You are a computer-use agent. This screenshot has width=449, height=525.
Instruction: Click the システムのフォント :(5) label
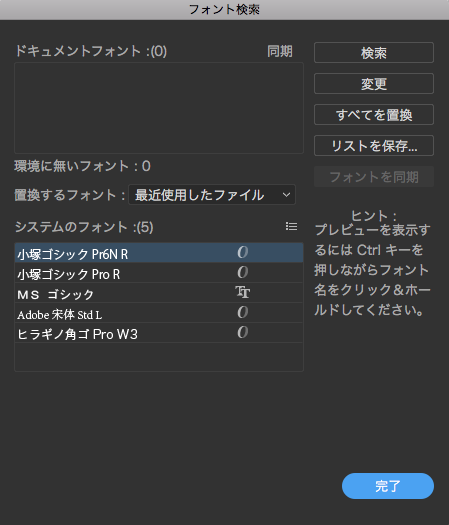pos(84,227)
